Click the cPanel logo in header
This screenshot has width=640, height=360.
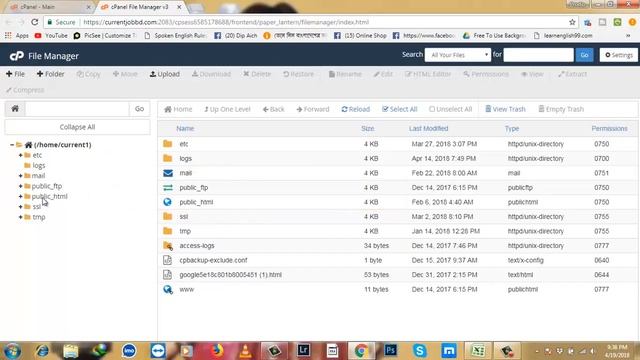17,56
